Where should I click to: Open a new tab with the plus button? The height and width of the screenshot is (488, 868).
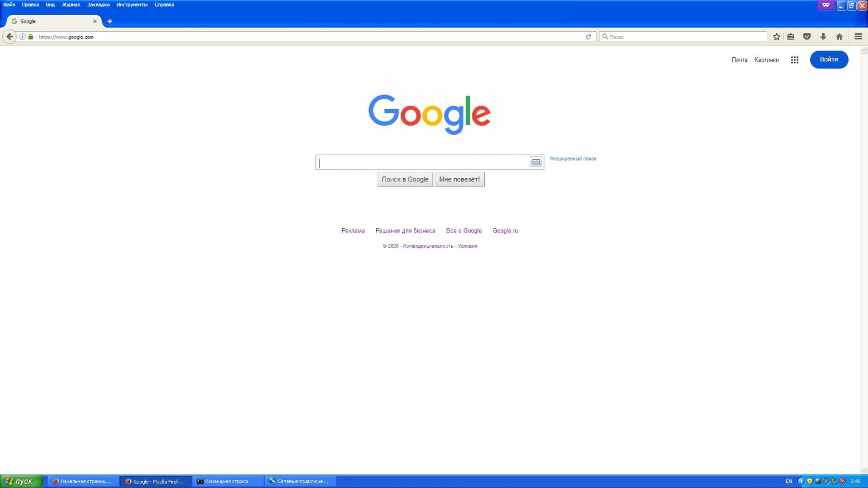(x=110, y=21)
